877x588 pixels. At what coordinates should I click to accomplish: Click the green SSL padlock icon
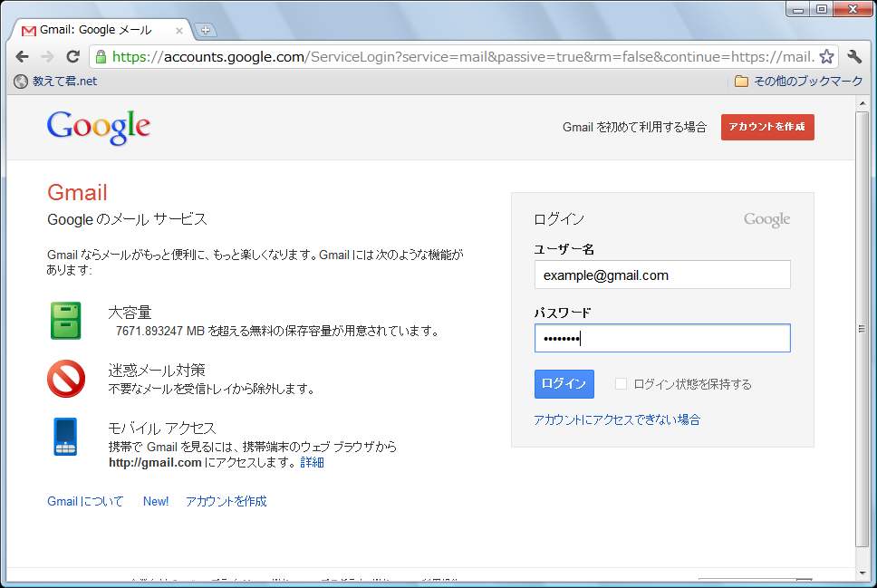tap(101, 56)
